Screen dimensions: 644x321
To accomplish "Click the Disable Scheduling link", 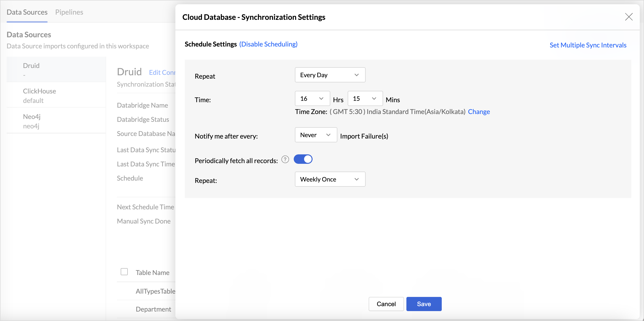I will (x=268, y=44).
